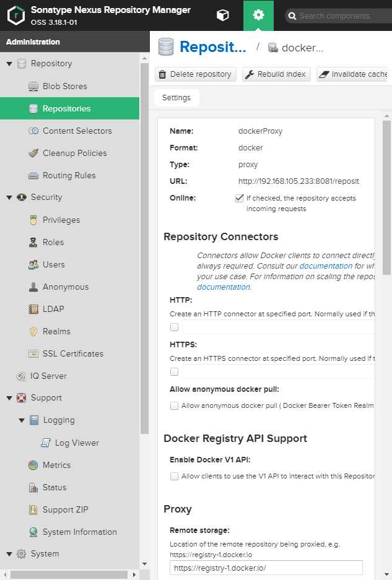Open the first documentation link
This screenshot has height=580, width=392.
coord(326,266)
